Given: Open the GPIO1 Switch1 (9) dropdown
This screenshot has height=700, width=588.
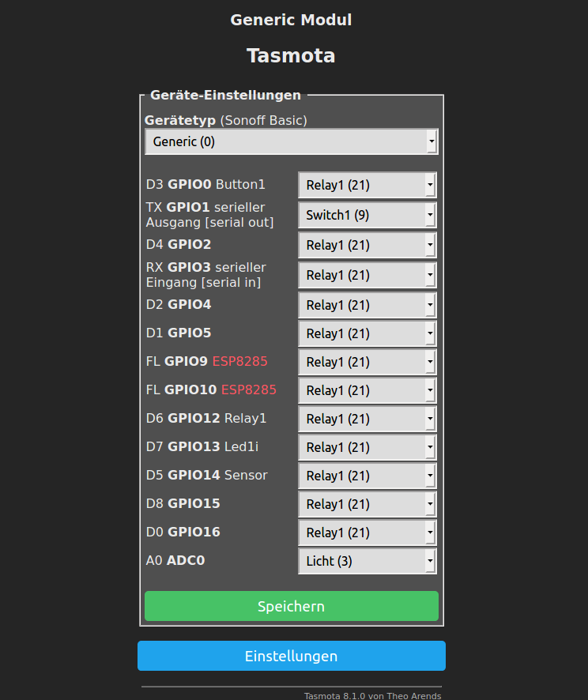Looking at the screenshot, I should click(x=367, y=215).
